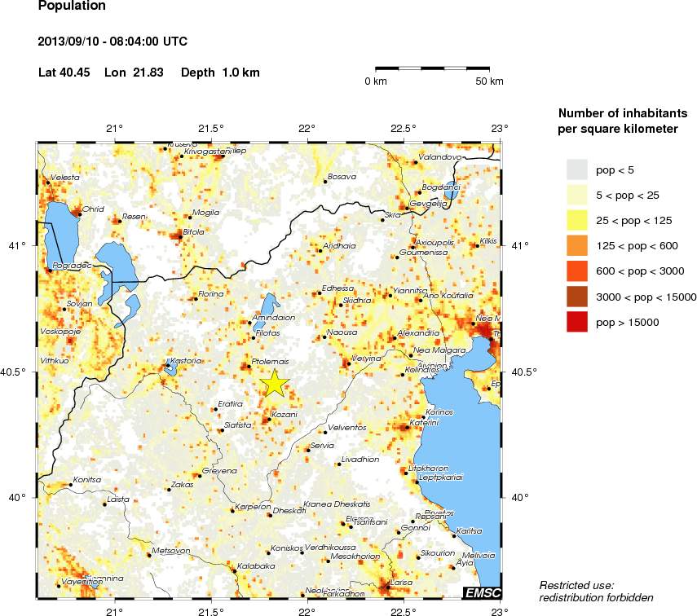Click the 'Edhessa' city label
Viewport: 697px width, 616px height.
(337, 288)
